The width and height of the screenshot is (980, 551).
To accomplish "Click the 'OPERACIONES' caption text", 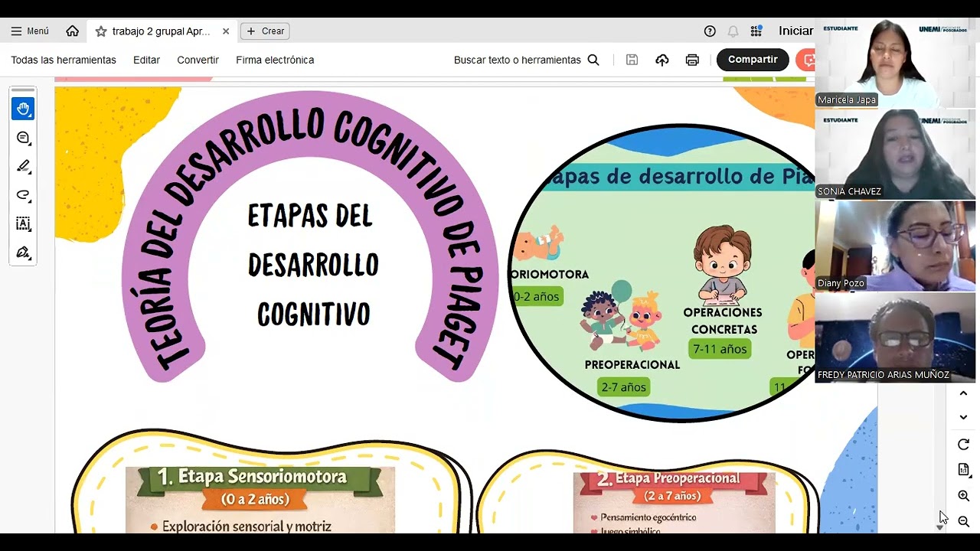I will click(x=723, y=312).
